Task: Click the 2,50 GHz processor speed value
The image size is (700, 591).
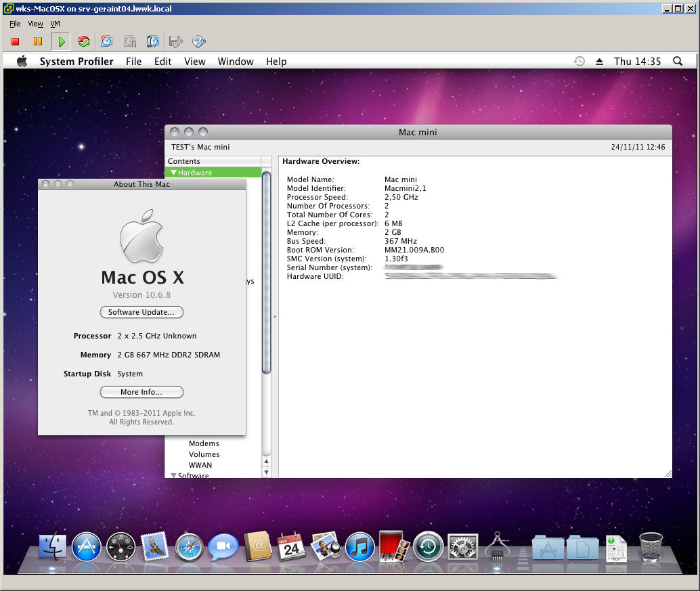Action: [x=401, y=197]
